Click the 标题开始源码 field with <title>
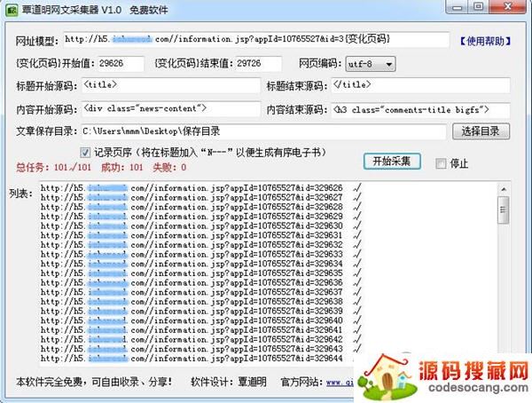Viewport: 532px width, 403px height. (171, 85)
